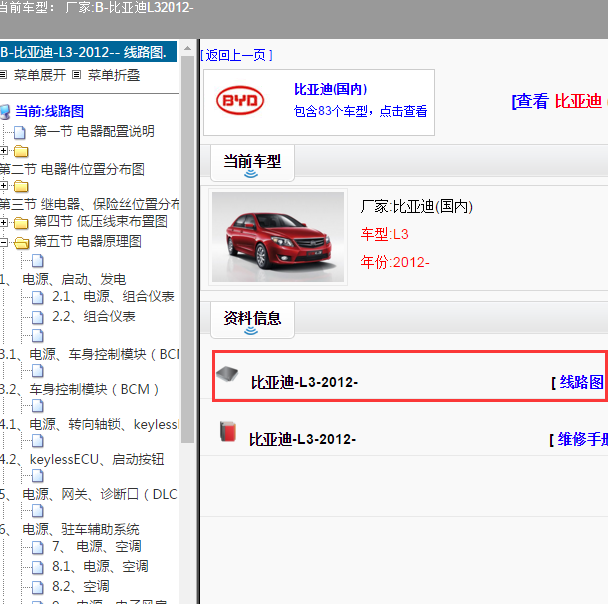Screen dimensions: 608x604
Task: Click the BYD logo icon
Action: pos(240,100)
